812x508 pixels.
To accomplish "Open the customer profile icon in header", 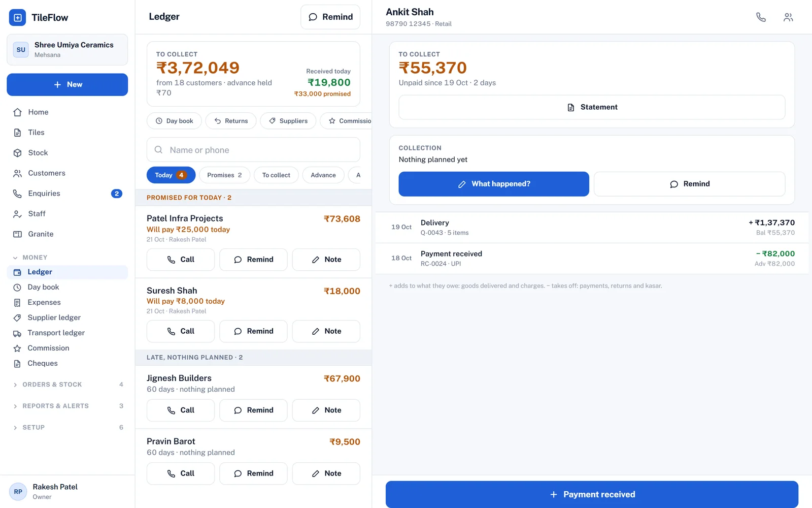I will (x=788, y=17).
